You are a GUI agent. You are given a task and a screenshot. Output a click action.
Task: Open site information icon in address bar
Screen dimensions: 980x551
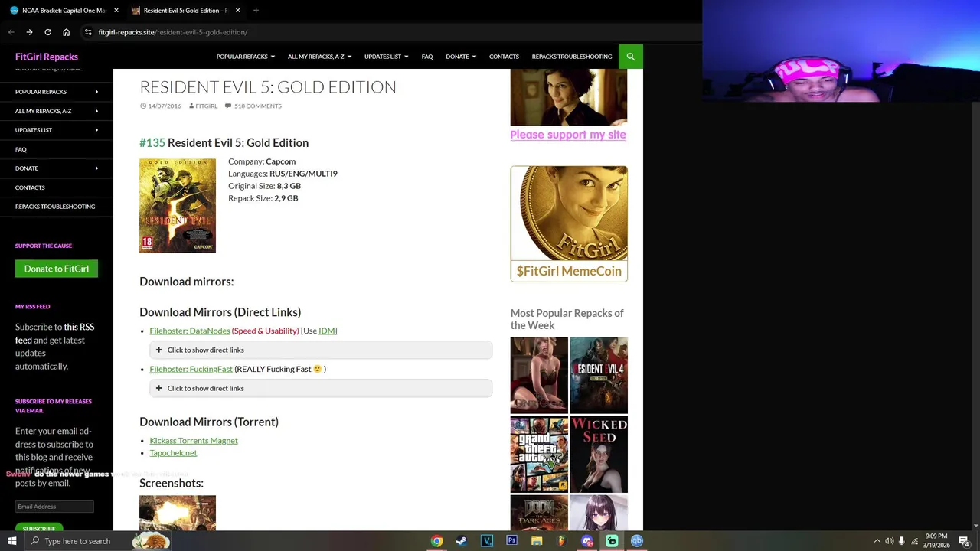(x=89, y=32)
